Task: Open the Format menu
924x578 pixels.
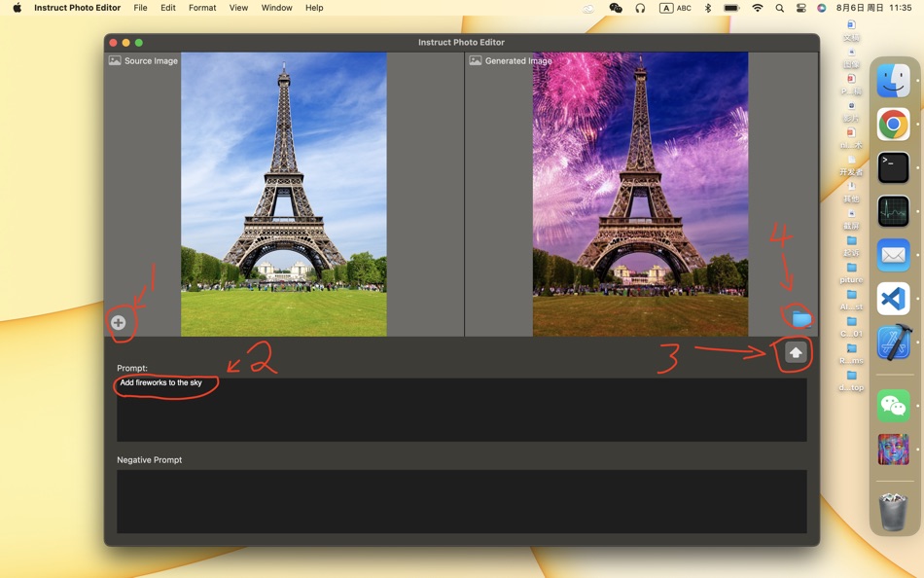Action: 202,8
